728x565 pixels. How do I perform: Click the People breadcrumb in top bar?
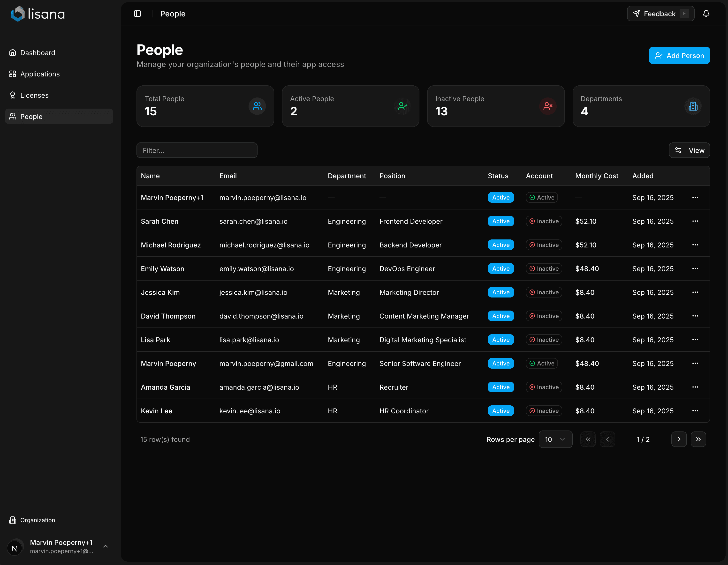(173, 14)
